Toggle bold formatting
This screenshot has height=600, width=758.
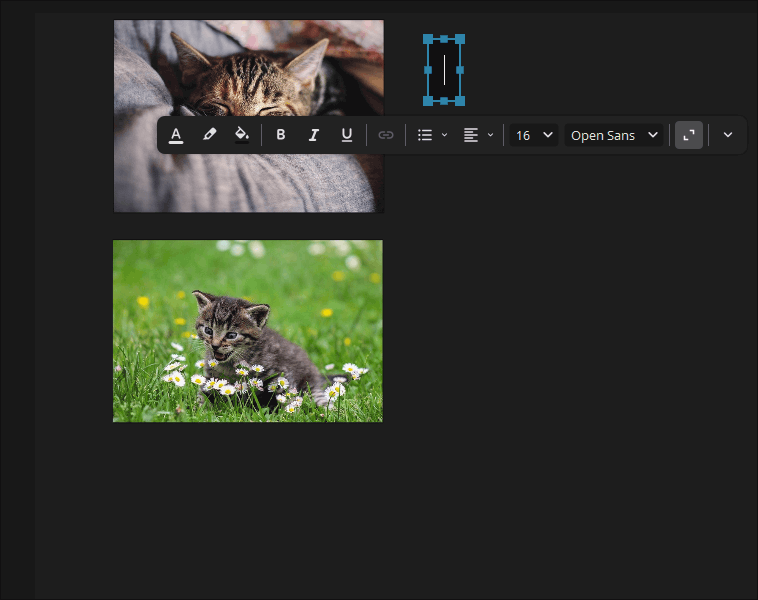click(280, 135)
